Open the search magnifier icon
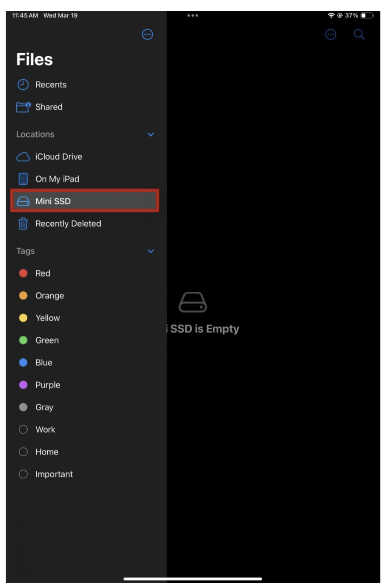 (x=359, y=35)
